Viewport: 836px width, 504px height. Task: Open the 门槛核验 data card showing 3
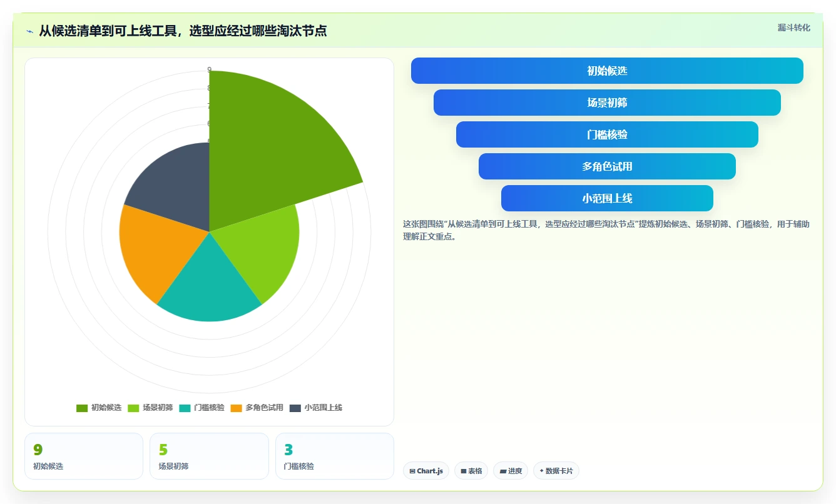coord(335,456)
